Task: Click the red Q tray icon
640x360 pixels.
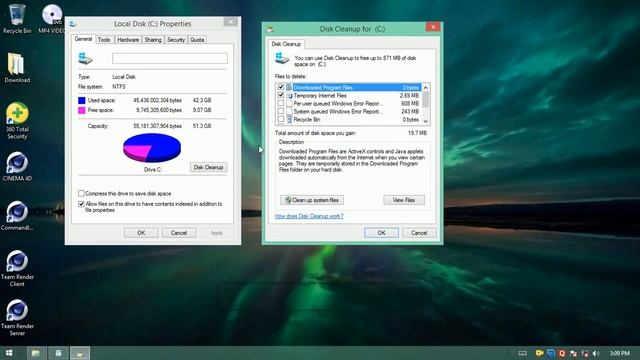Action: tap(562, 353)
